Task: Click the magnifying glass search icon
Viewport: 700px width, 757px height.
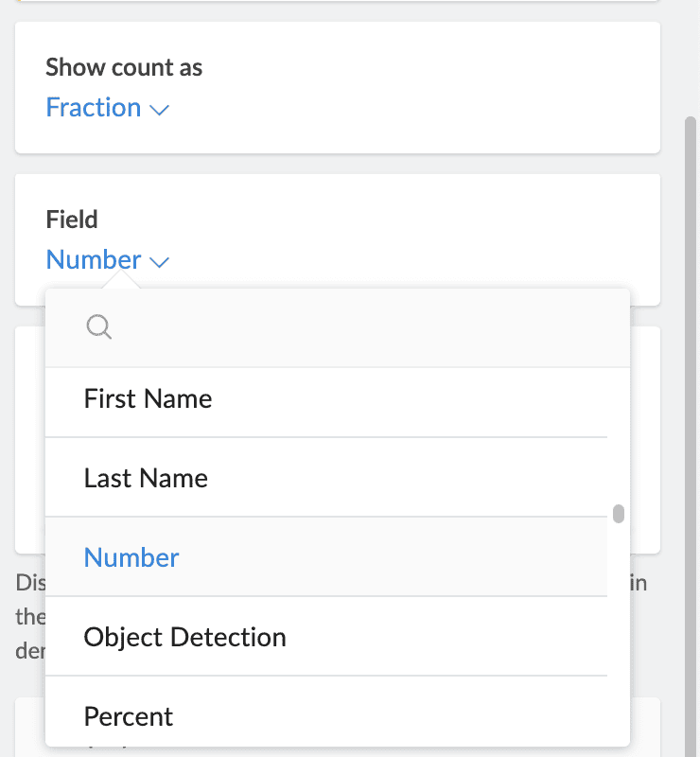Action: tap(99, 327)
